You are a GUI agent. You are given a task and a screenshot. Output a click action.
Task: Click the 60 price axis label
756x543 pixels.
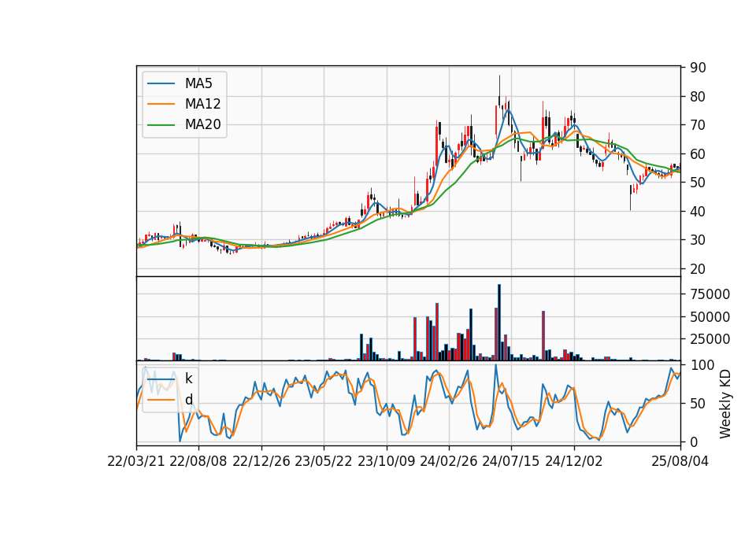(698, 154)
